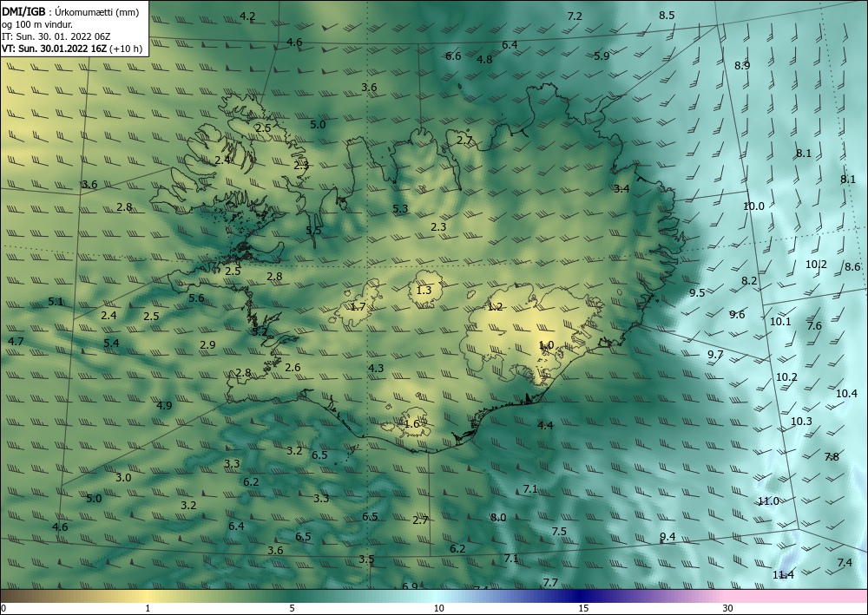Click the map value "11.0"
868x615 pixels.
point(768,501)
